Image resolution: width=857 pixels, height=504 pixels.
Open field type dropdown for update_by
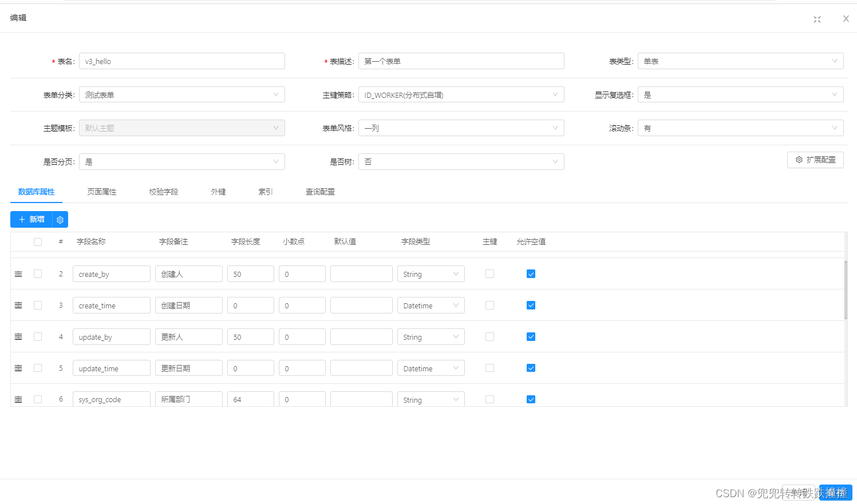(x=431, y=337)
